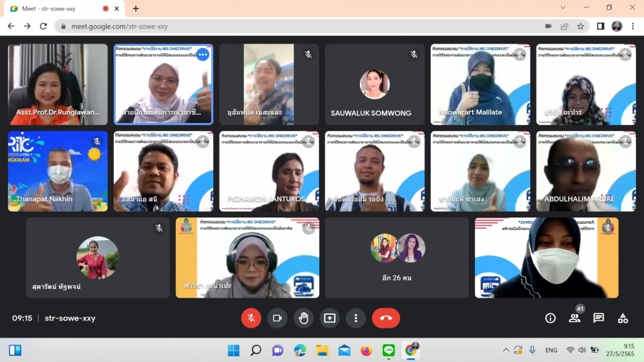Click the tile showing 26 more people
644x362 pixels.
tap(397, 258)
